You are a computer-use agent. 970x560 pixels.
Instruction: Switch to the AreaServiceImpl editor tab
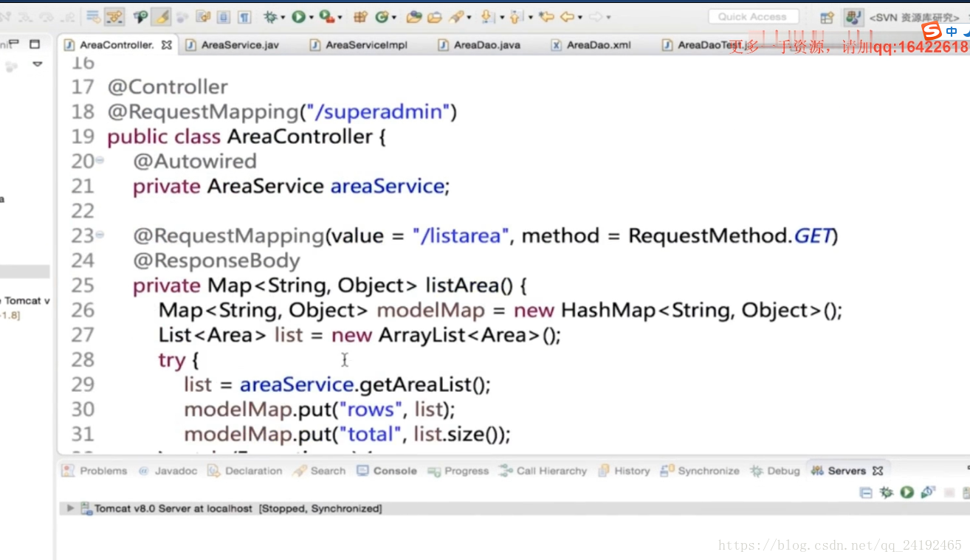(359, 45)
